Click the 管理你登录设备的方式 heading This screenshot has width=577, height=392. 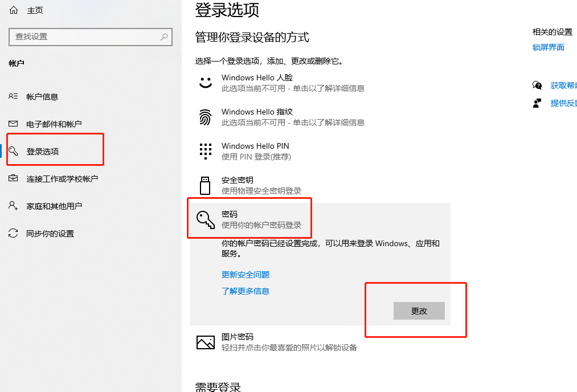[252, 37]
